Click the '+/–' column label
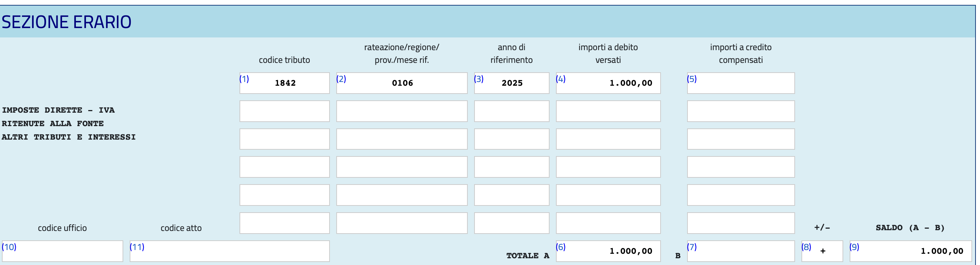 822,228
